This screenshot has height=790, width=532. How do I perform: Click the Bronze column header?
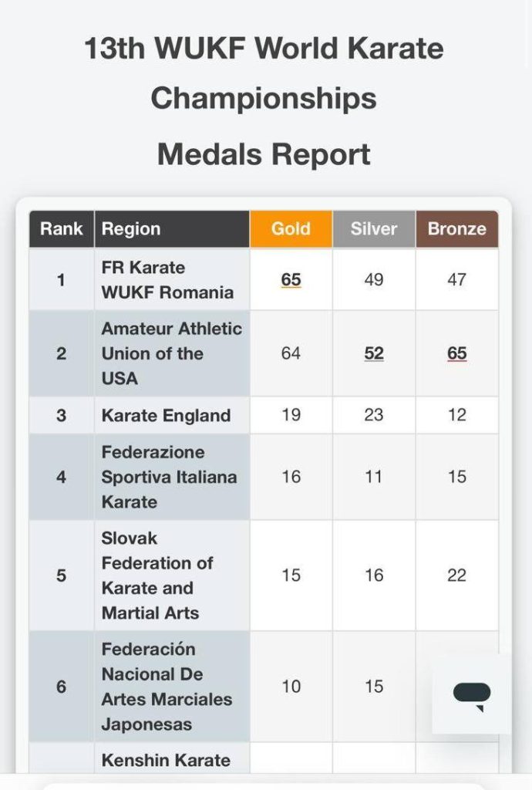(x=457, y=229)
